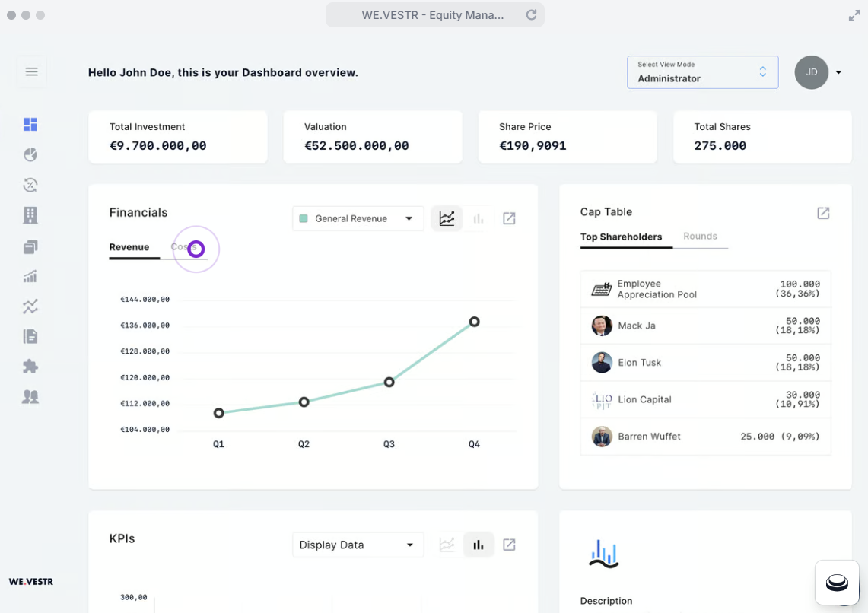Open the shareholders people icon in the sidebar
This screenshot has width=868, height=613.
(30, 397)
